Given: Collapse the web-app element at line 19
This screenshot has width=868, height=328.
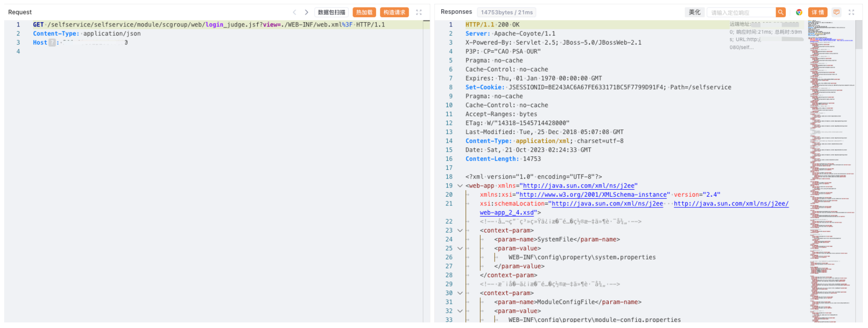Looking at the screenshot, I should pos(460,186).
